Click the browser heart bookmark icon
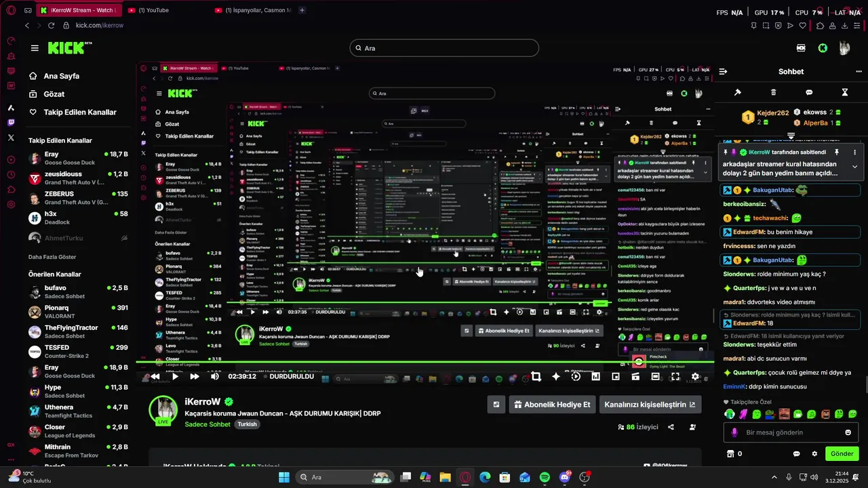This screenshot has height=488, width=868. pos(803,26)
